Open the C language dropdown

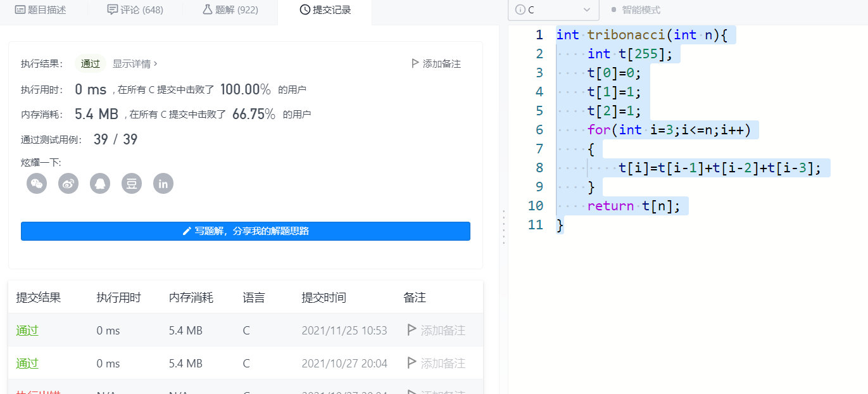tap(553, 10)
